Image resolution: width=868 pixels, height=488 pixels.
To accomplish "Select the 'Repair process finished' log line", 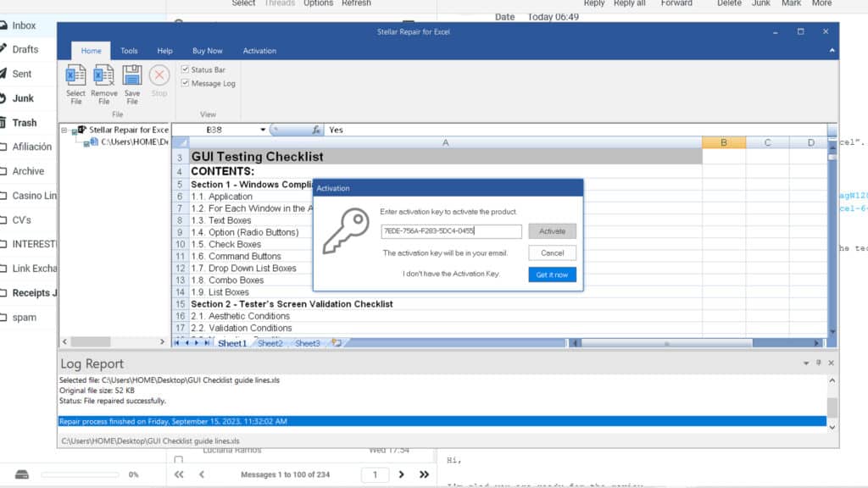I will point(442,422).
